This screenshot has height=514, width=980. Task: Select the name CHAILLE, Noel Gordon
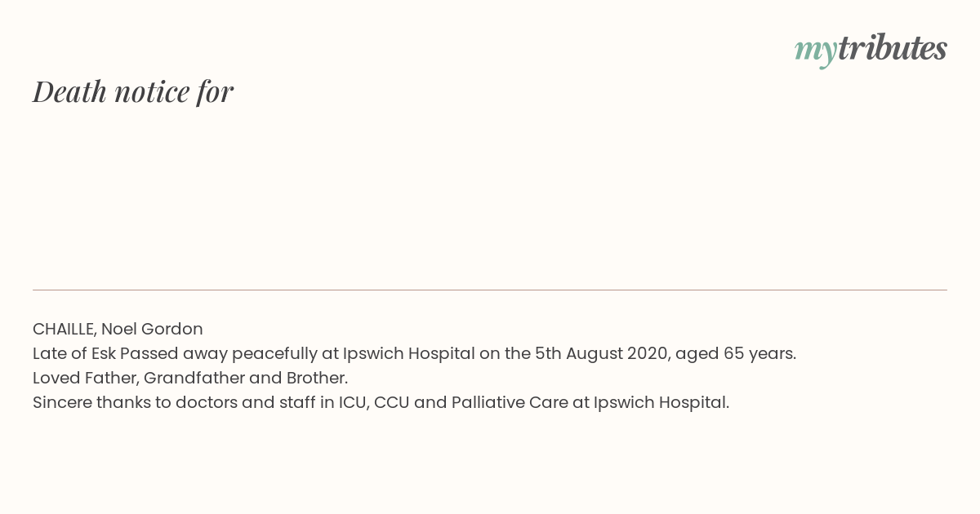click(118, 329)
